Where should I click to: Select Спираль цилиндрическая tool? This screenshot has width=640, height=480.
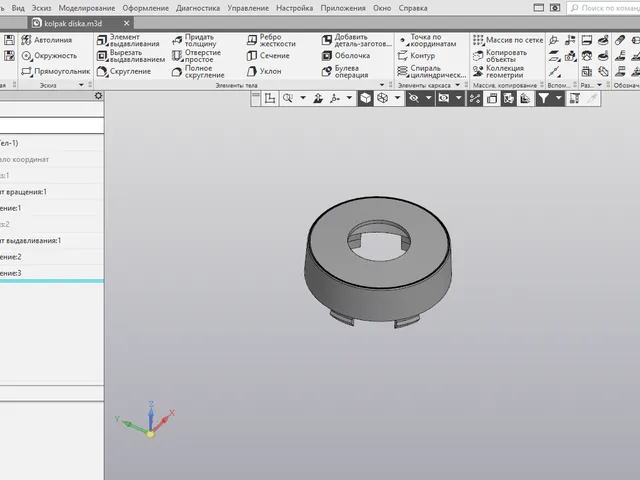click(431, 71)
